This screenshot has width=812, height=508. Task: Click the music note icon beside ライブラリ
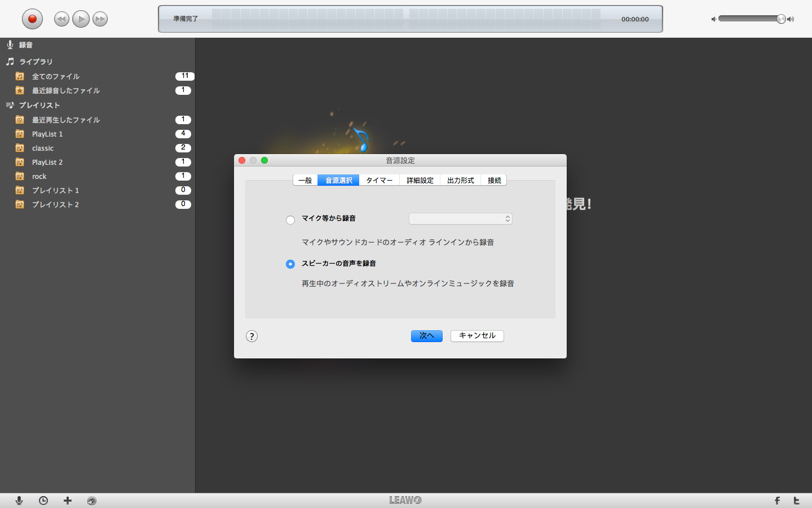[10, 62]
